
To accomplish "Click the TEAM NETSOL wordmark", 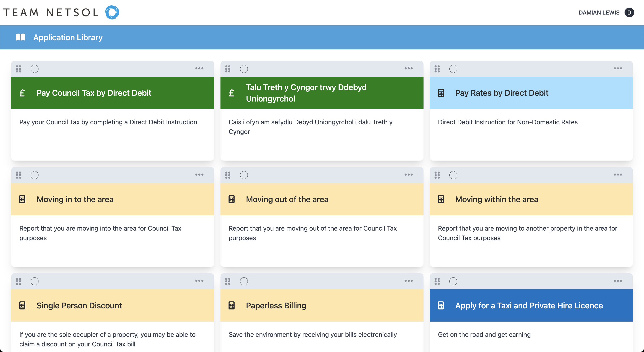I will [x=51, y=13].
